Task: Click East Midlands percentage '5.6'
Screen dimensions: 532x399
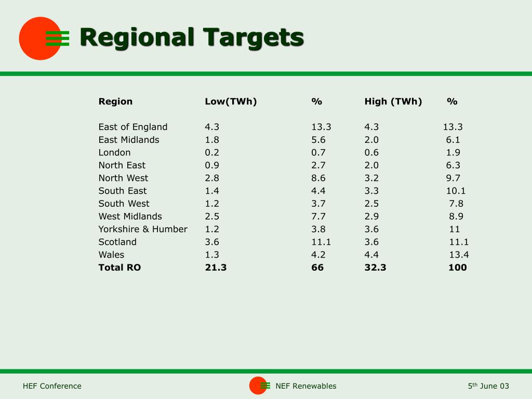Action: (x=318, y=140)
